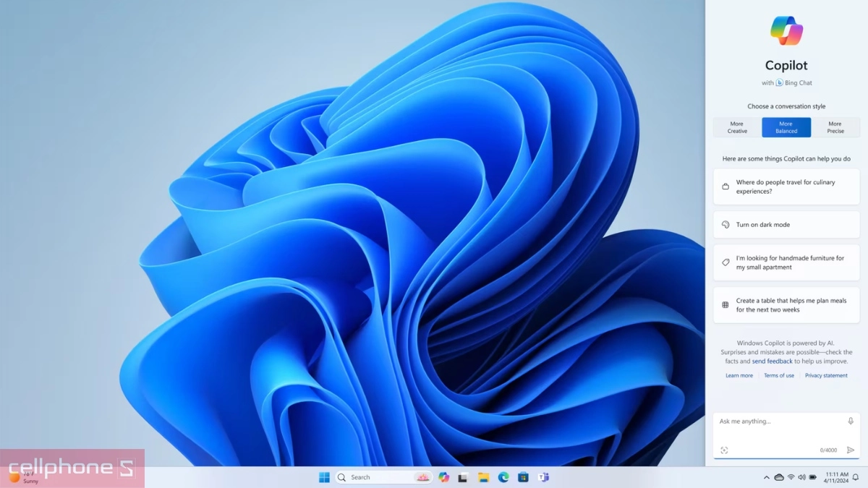Open the Windows Start menu

click(x=324, y=477)
